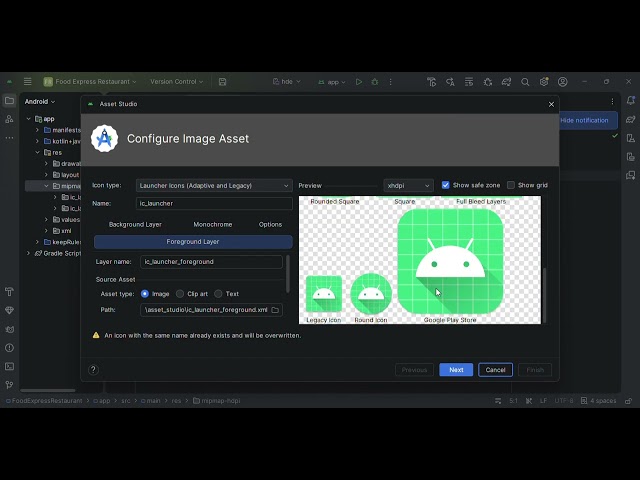Browse for path using the folder icon
The image size is (640, 480).
(276, 310)
